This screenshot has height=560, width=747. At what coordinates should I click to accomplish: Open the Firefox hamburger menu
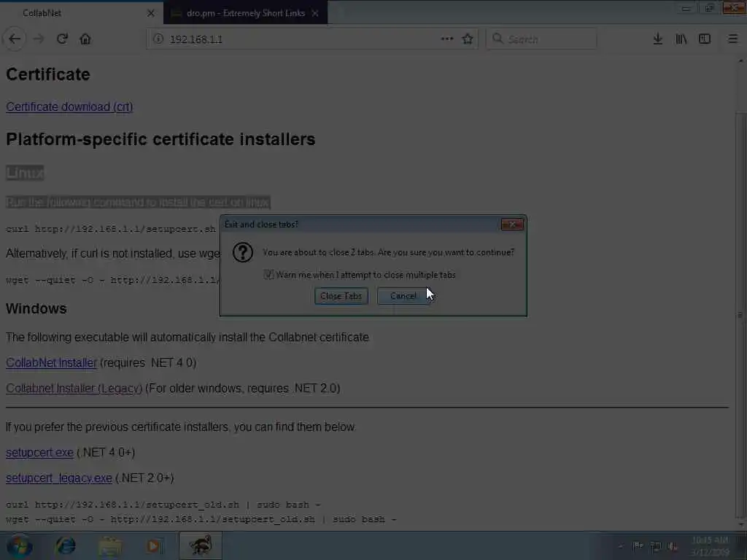click(x=732, y=39)
